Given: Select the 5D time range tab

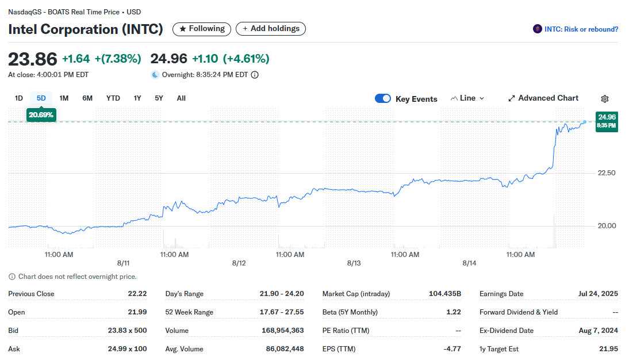Looking at the screenshot, I should (41, 98).
